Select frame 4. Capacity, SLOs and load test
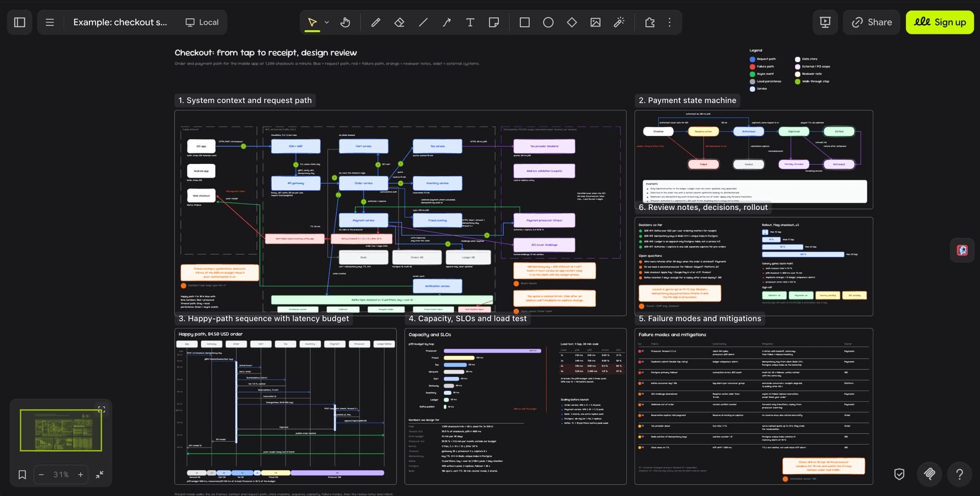 468,319
